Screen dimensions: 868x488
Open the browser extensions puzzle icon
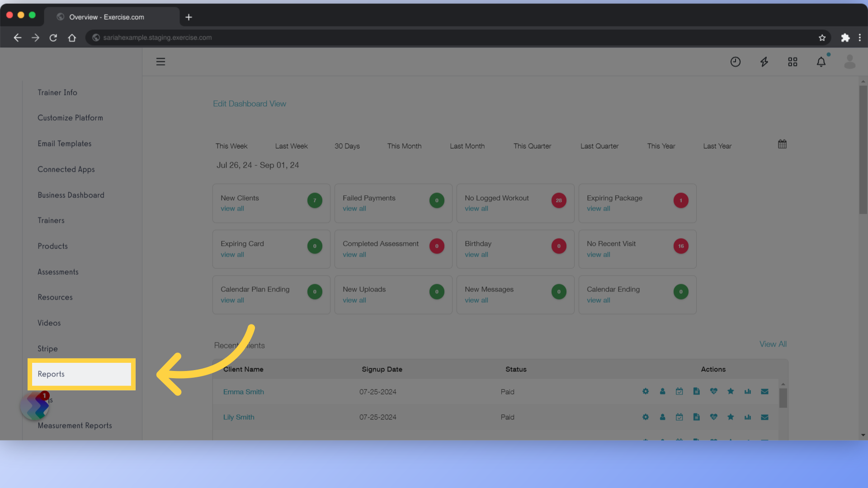click(x=845, y=38)
